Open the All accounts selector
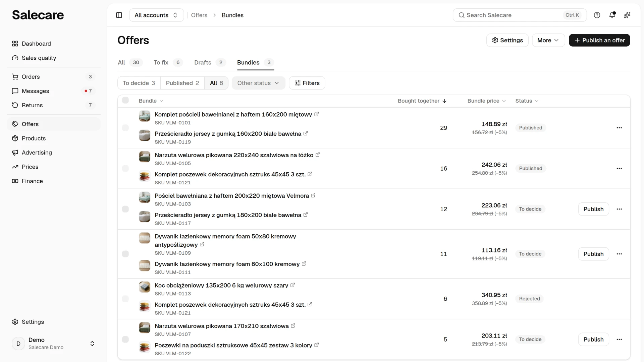This screenshot has width=644, height=362. point(156,15)
